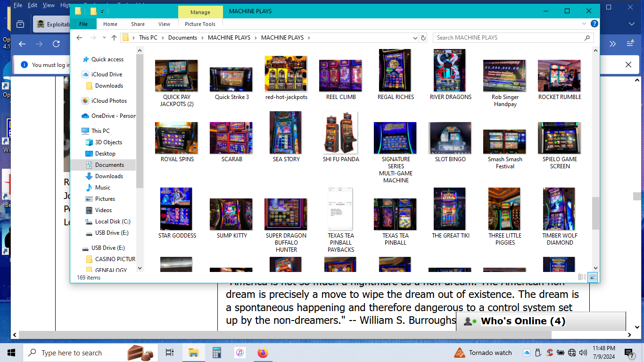This screenshot has width=644, height=362.
Task: Open the Picture Tools ribbon tab
Action: pos(200,24)
